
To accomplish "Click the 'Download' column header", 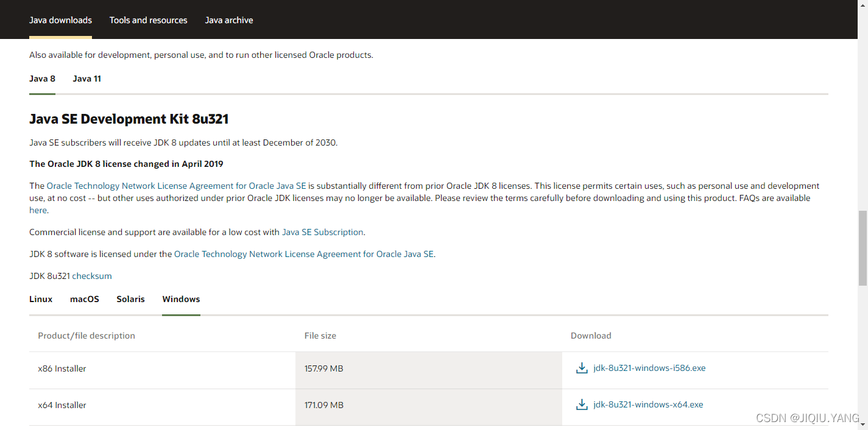I will 591,336.
